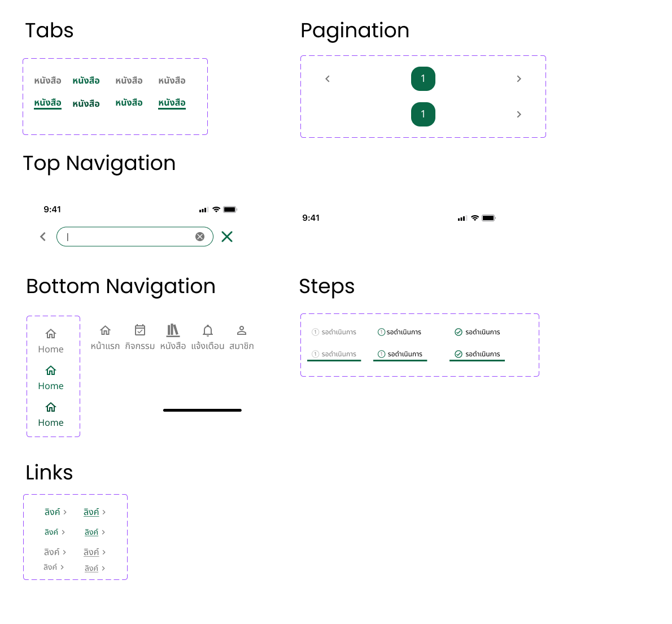Click the Wi-Fi icon above the search field
The height and width of the screenshot is (624, 672).
coord(216,210)
